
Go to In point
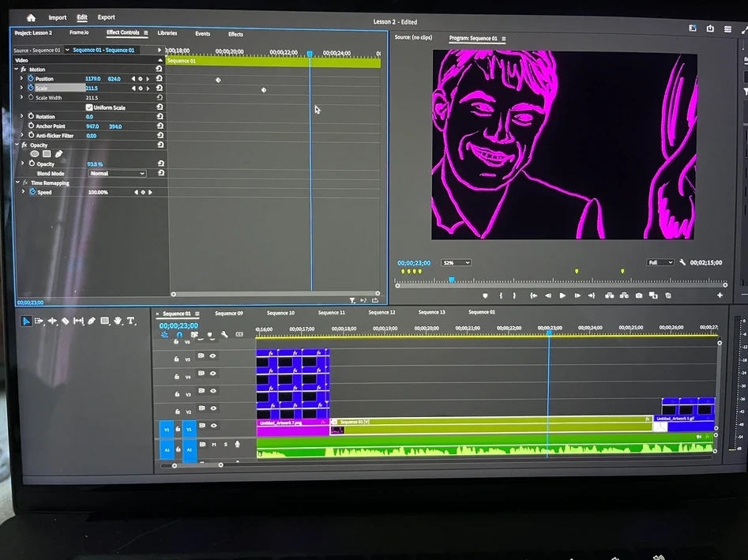point(533,295)
